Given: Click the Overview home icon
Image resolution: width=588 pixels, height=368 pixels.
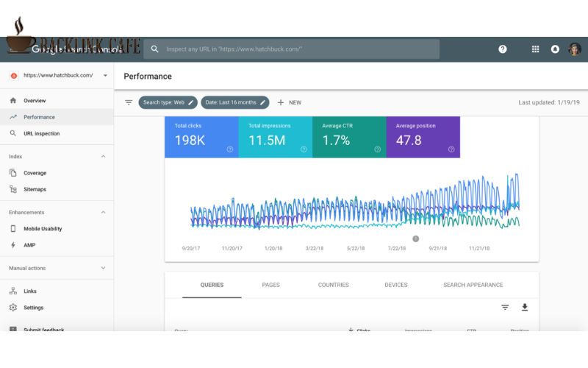Looking at the screenshot, I should pos(13,100).
